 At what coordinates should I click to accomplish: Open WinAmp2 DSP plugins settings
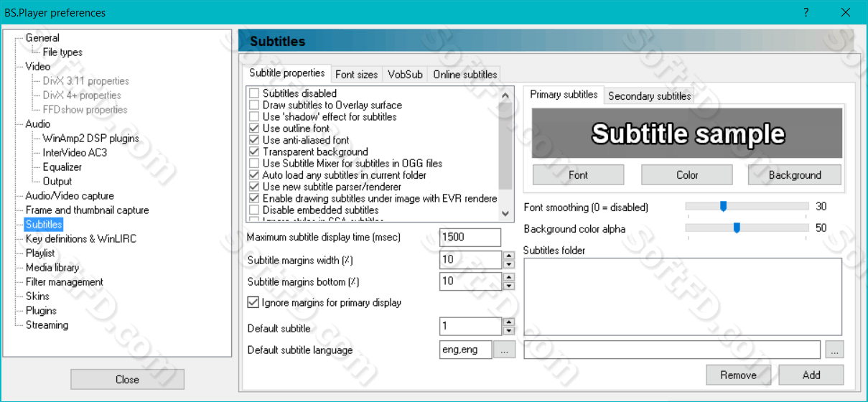[x=90, y=139]
